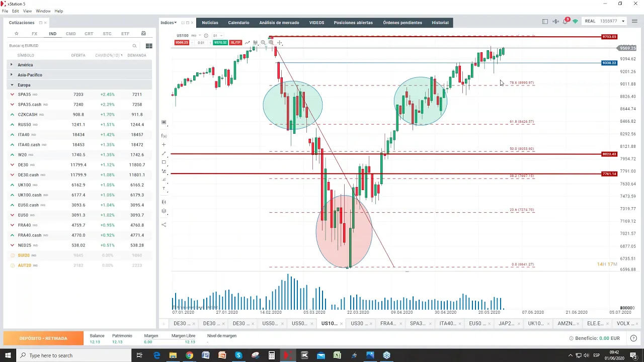644x362 pixels.
Task: Switch to the Calendario tab
Action: pos(238,23)
